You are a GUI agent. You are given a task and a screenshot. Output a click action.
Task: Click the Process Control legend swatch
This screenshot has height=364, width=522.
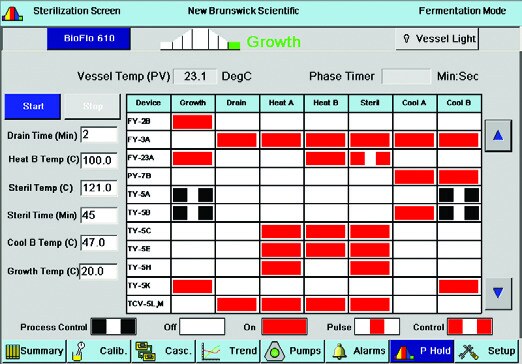(x=114, y=327)
